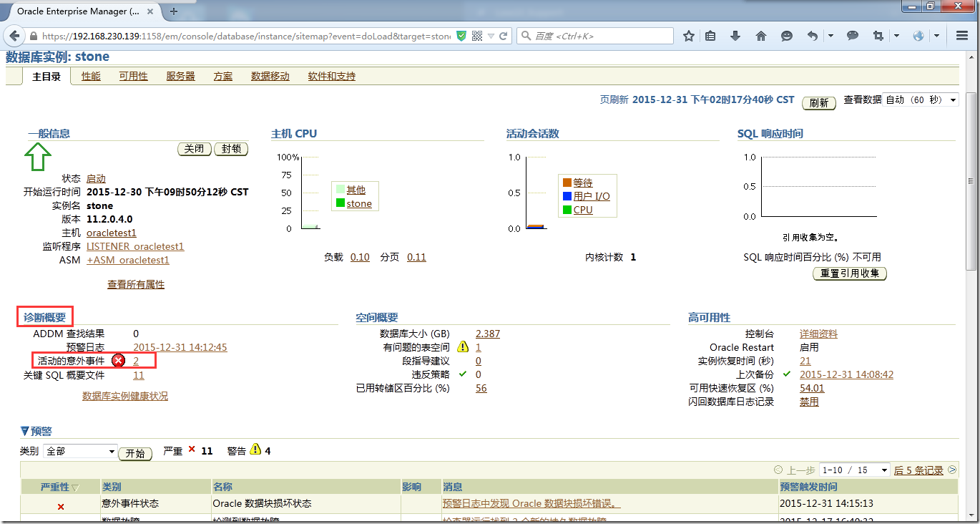Click the screenshot crop toolbar icon
Viewport: 980px width, 524px height.
[878, 36]
